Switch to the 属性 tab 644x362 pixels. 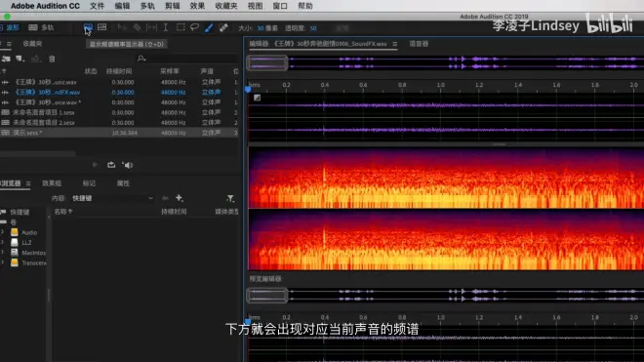click(123, 183)
